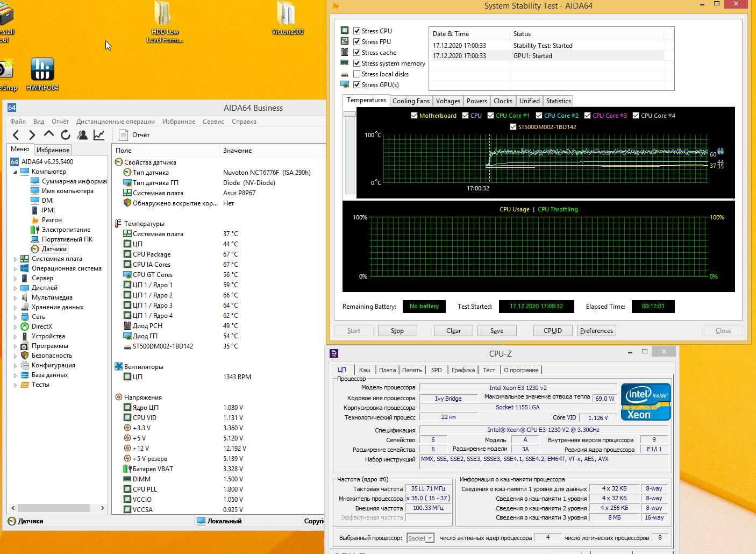Click Свойства датчика section icon

tap(119, 162)
